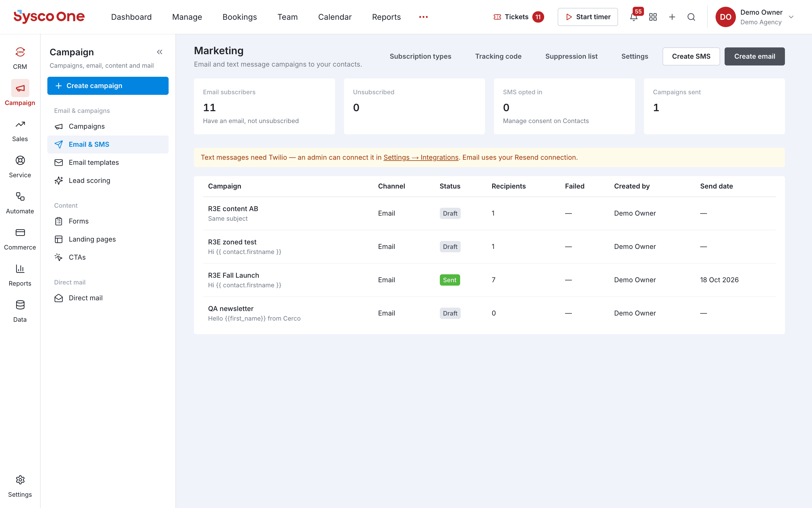Open the three-dots more navigation menu
The width and height of the screenshot is (812, 508).
(x=423, y=17)
